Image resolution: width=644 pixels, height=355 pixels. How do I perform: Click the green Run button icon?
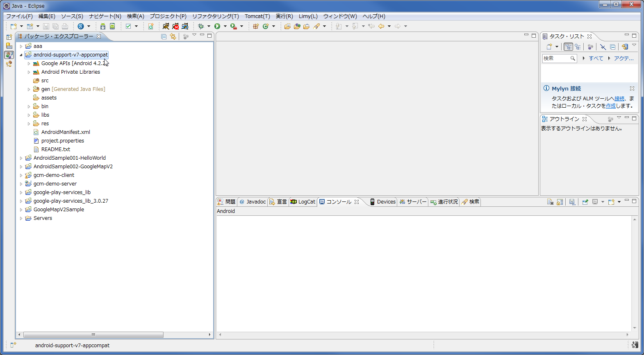click(217, 26)
